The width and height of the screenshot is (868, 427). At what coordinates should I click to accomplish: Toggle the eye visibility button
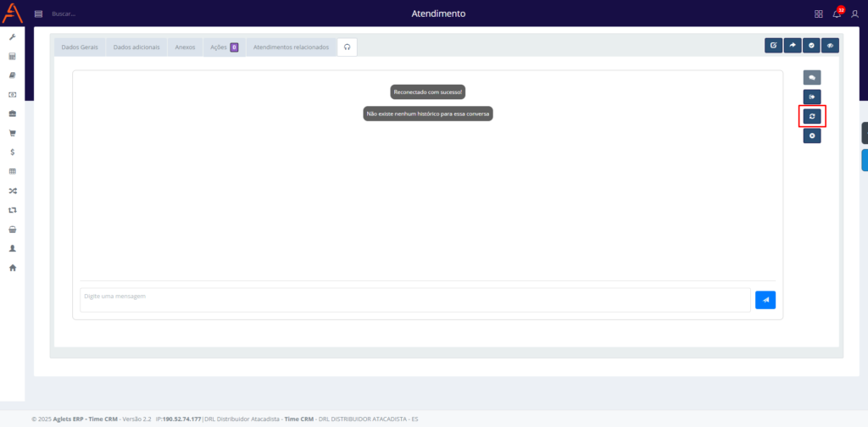(x=831, y=46)
